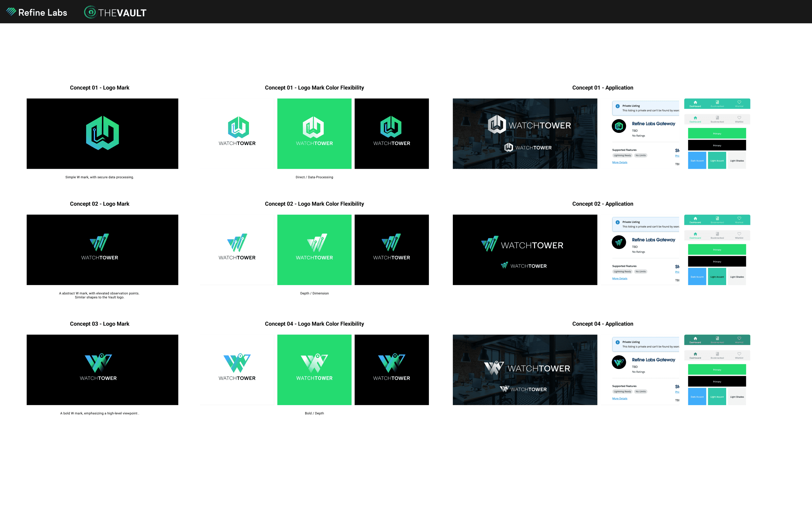Click the Refine Labs striped logo icon
The width and height of the screenshot is (812, 511).
11,12
